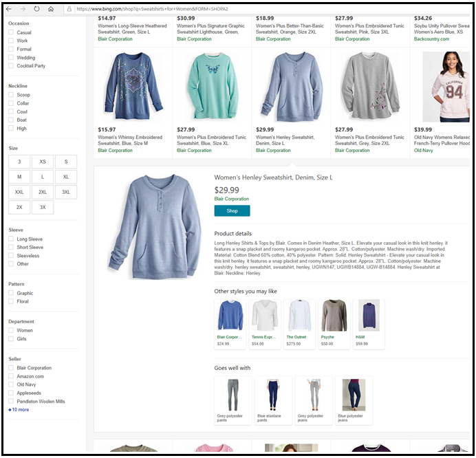This screenshot has height=458, width=476.
Task: Check the High neckline filter
Action: (x=11, y=128)
